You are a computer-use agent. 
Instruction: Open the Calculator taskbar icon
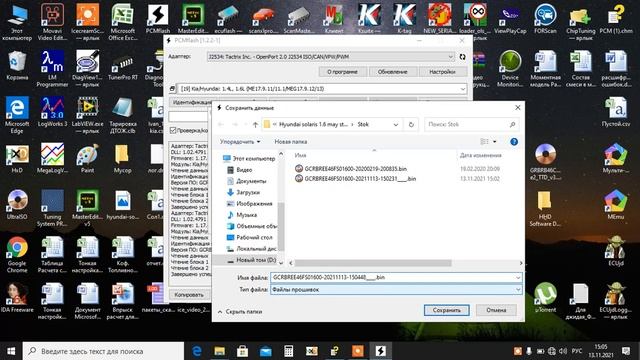288,351
